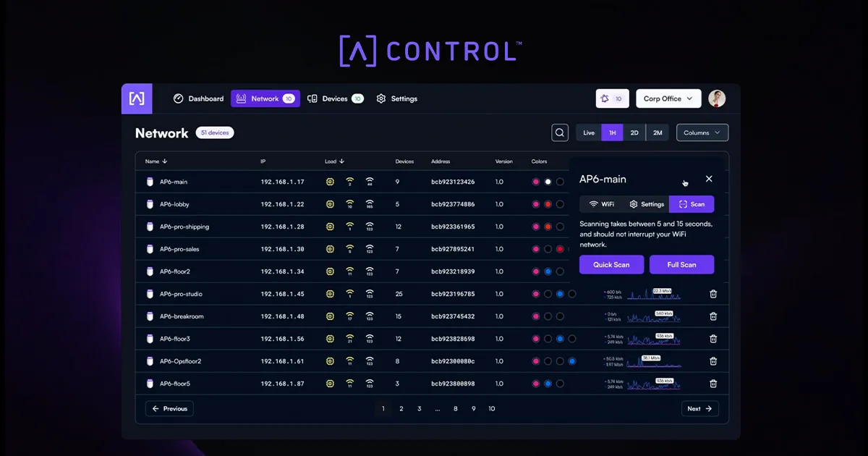Viewport: 868px width, 456px height.
Task: Open the Corp Office location dropdown
Action: 669,98
